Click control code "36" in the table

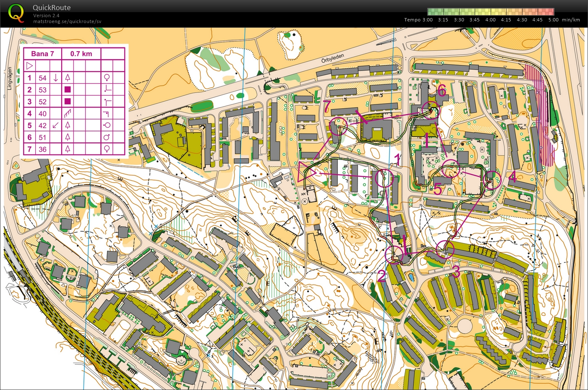(42, 149)
